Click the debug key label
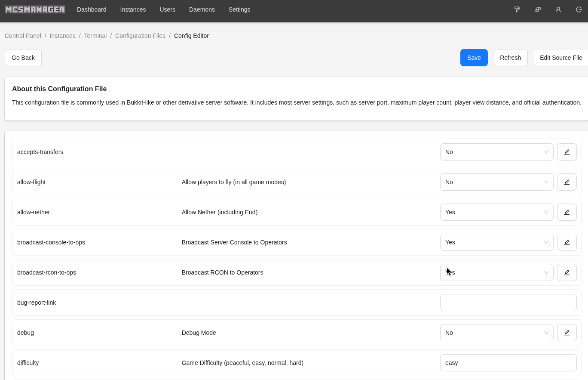588x380 pixels. point(25,333)
